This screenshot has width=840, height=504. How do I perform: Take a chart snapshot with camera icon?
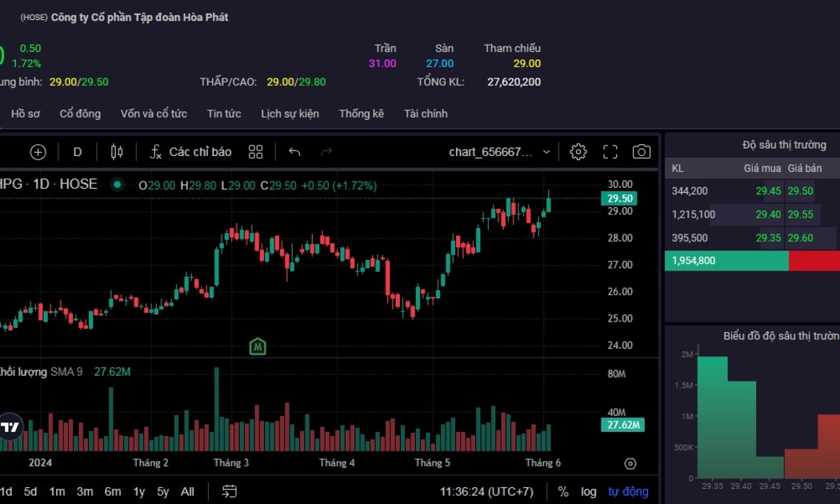pos(641,152)
